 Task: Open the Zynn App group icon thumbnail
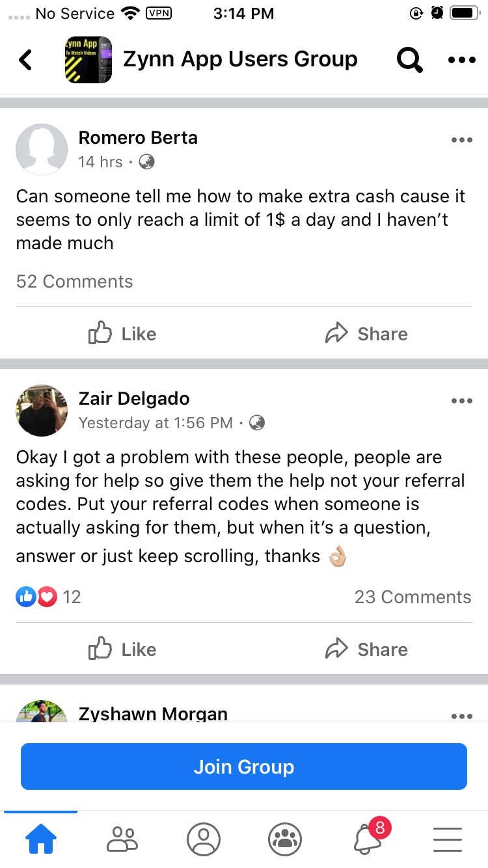click(88, 60)
